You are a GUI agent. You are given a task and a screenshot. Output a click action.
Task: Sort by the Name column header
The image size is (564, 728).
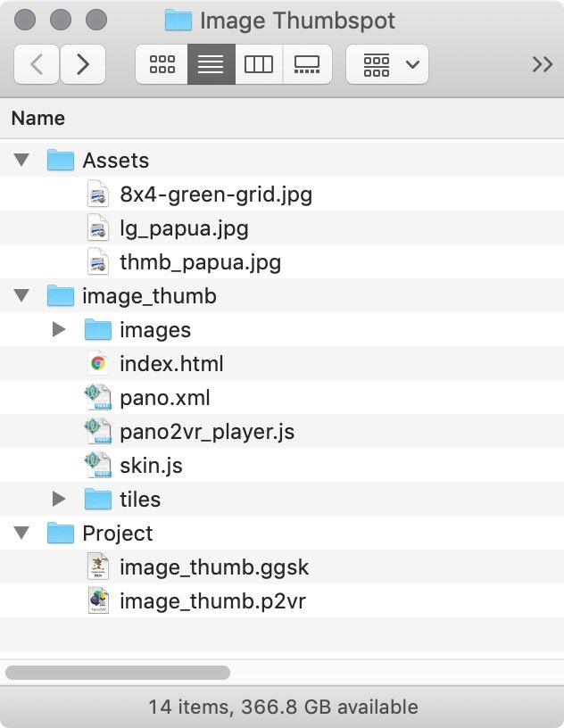(x=38, y=118)
